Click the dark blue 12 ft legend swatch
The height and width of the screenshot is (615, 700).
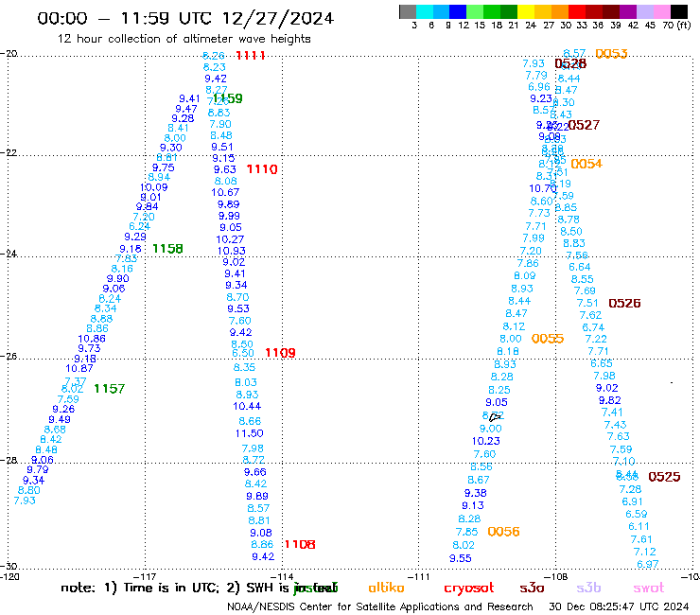tap(458, 12)
